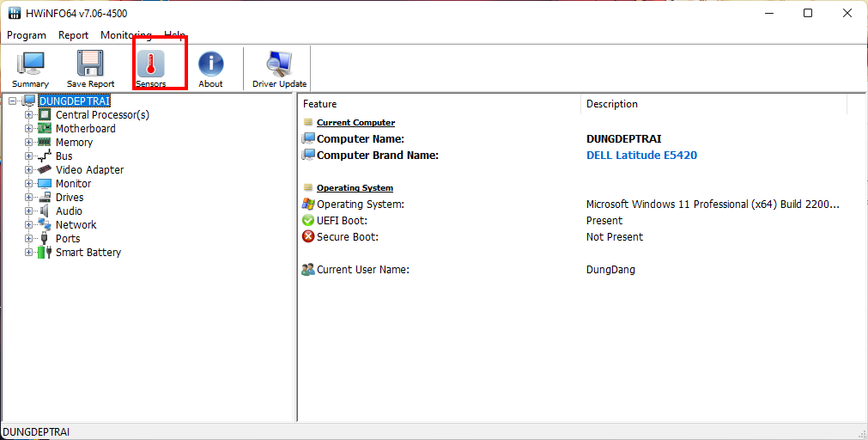Select the Central Processor(s) label
This screenshot has width=868, height=440.
tap(102, 114)
